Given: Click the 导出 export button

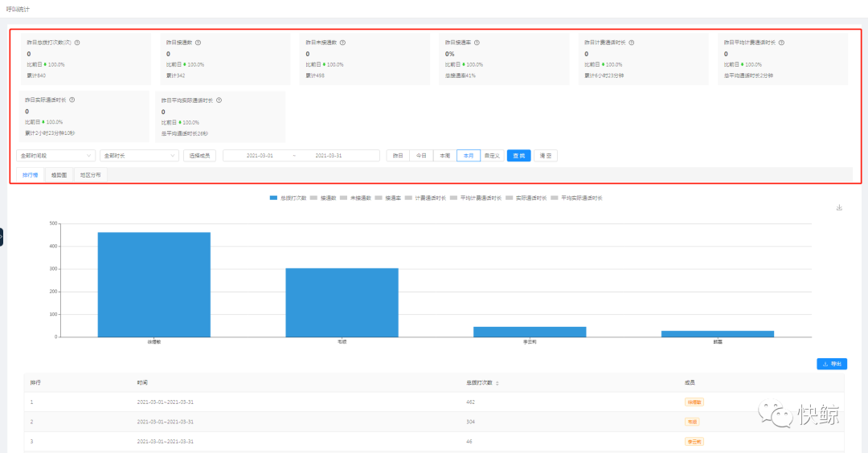Looking at the screenshot, I should click(832, 364).
